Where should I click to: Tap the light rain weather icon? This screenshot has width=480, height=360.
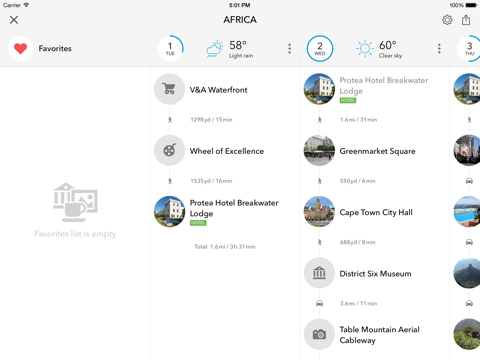pyautogui.click(x=214, y=49)
